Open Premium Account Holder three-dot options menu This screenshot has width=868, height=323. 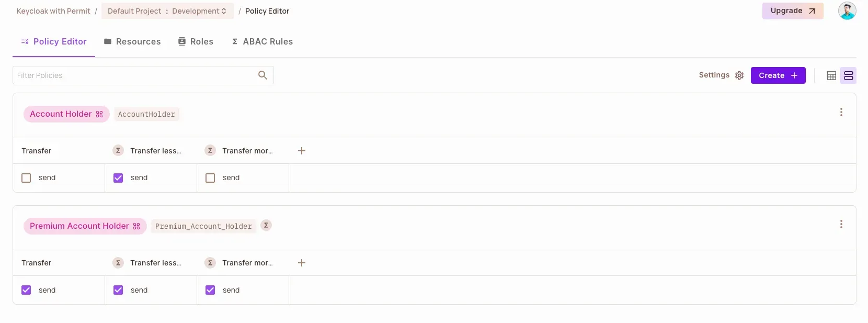point(841,224)
